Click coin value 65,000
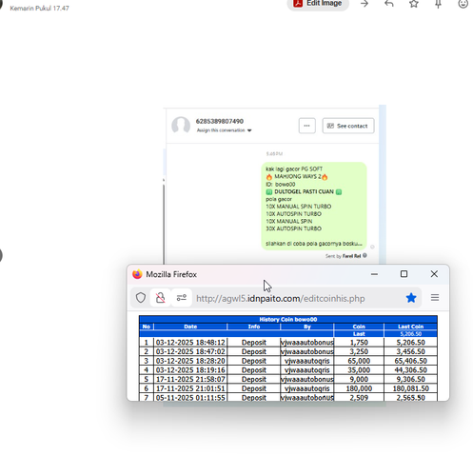This screenshot has height=476, width=473. point(359,361)
